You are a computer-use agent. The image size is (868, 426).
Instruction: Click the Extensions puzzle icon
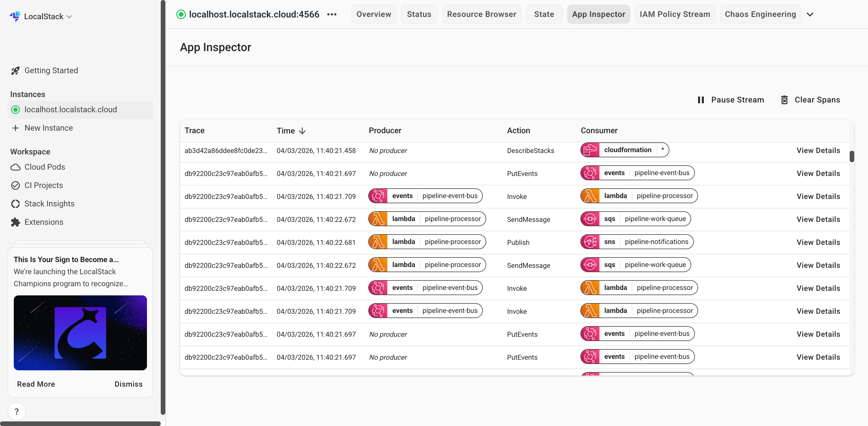pyautogui.click(x=15, y=222)
